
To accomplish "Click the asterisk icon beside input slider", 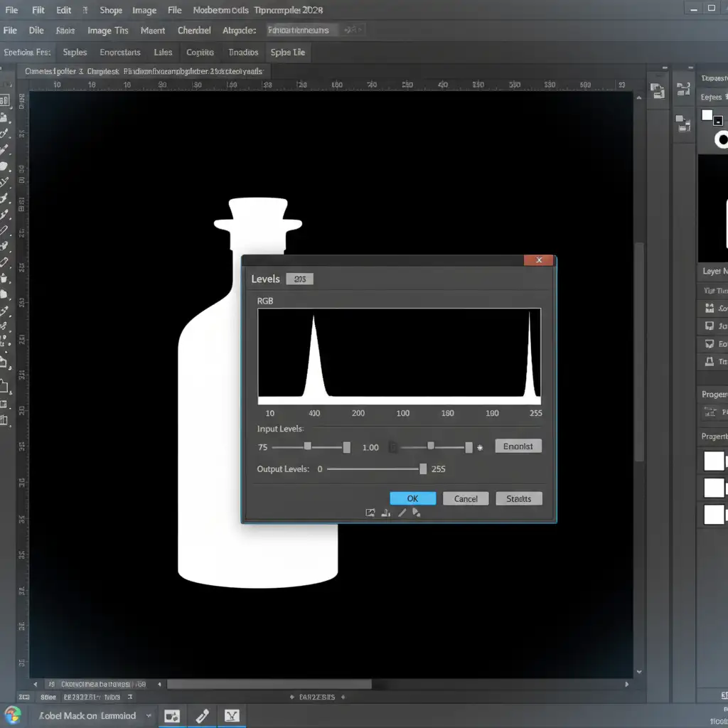I will point(480,448).
